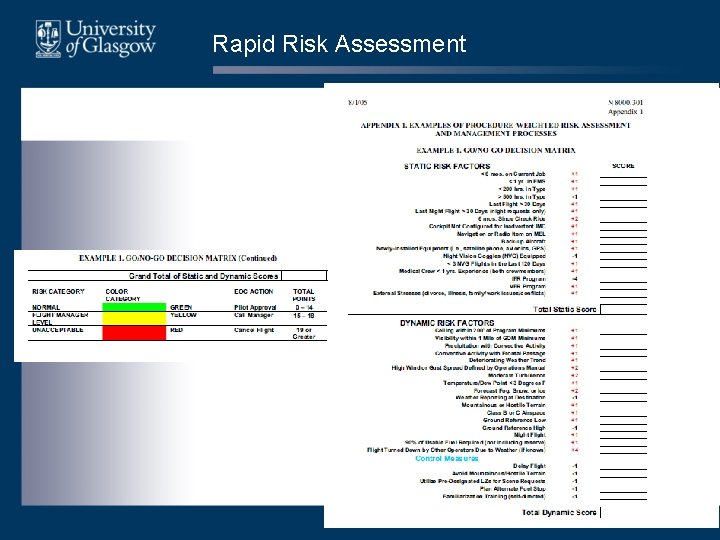The image size is (720, 540).
Task: Click the 'Mountainous or Hostile Terrain' dynamic factor row
Action: coord(503,405)
